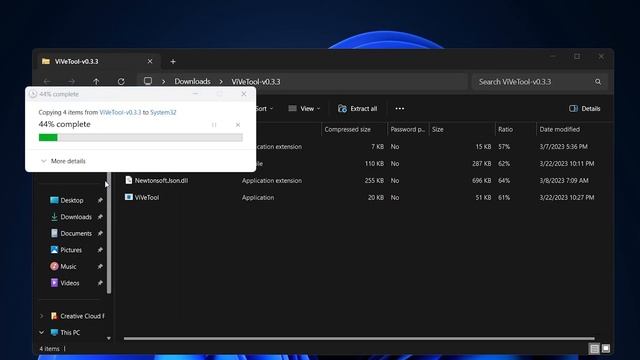Sort by Date modified column
The width and height of the screenshot is (640, 360).
coord(560,129)
